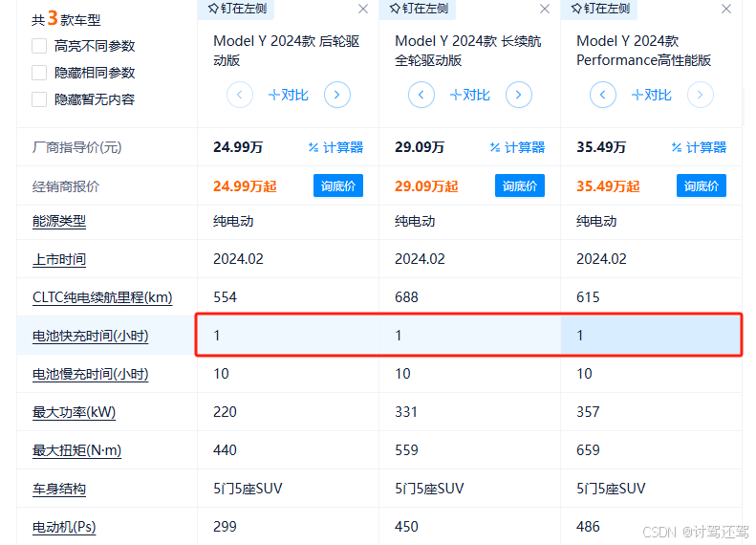Image resolution: width=756 pixels, height=545 pixels.
Task: Open calculator for the 35.49万 price
Action: pyautogui.click(x=699, y=147)
